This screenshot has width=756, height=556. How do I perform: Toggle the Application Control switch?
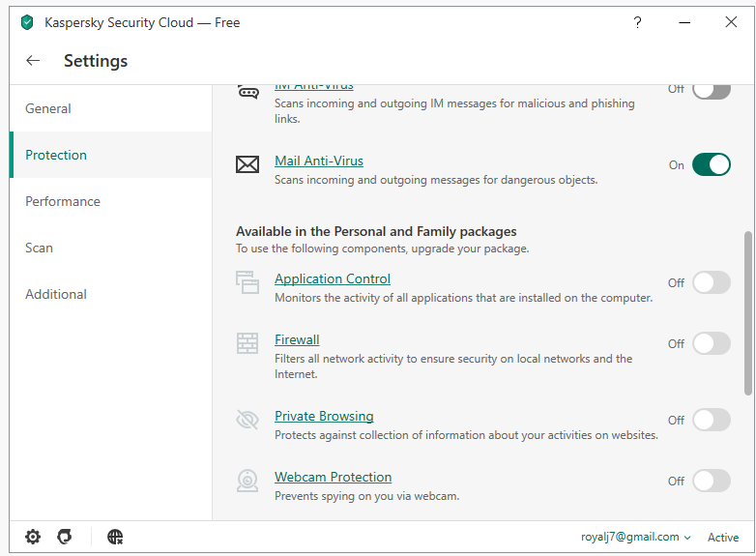711,282
